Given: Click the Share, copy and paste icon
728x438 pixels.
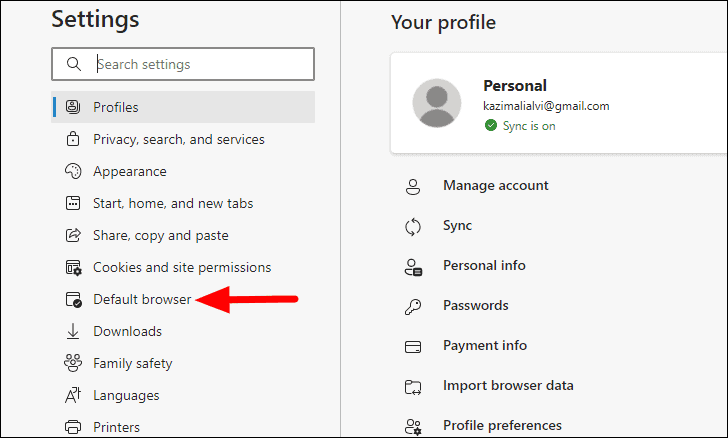Looking at the screenshot, I should (x=73, y=235).
